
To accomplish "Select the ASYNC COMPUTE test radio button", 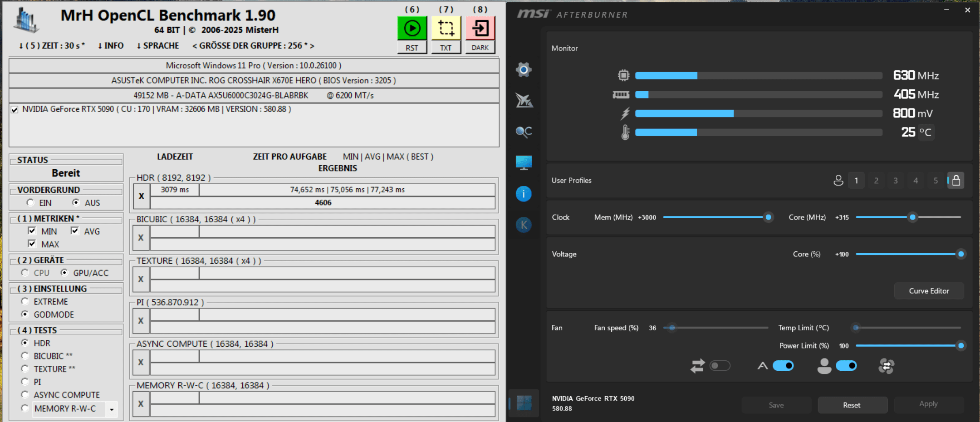I will [x=25, y=394].
